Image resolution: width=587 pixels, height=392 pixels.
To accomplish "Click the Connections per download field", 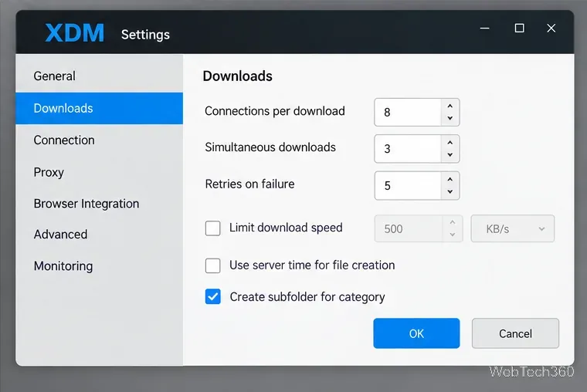I will [408, 112].
